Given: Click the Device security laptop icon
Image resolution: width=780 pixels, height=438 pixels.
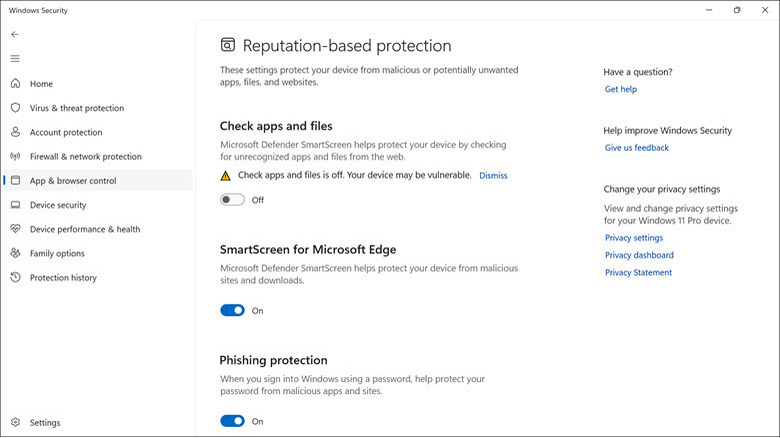Looking at the screenshot, I should [16, 205].
